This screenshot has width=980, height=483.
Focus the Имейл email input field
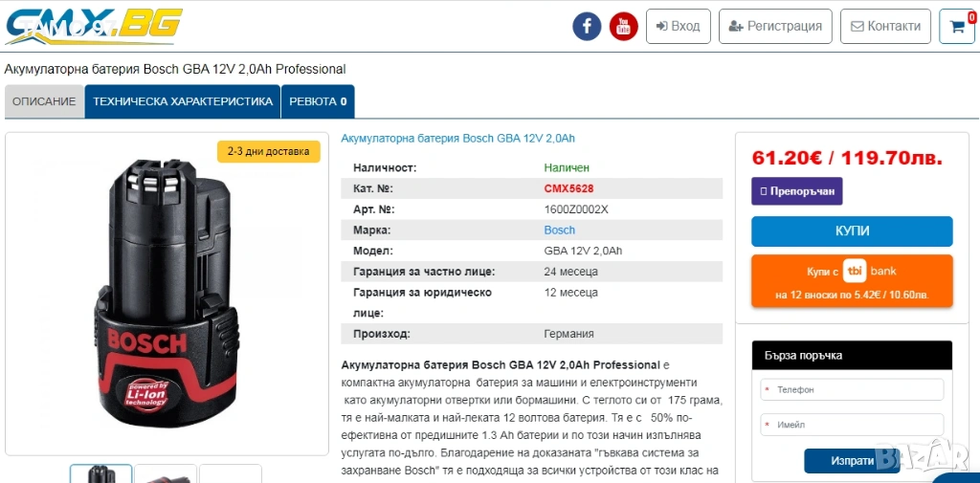click(852, 425)
